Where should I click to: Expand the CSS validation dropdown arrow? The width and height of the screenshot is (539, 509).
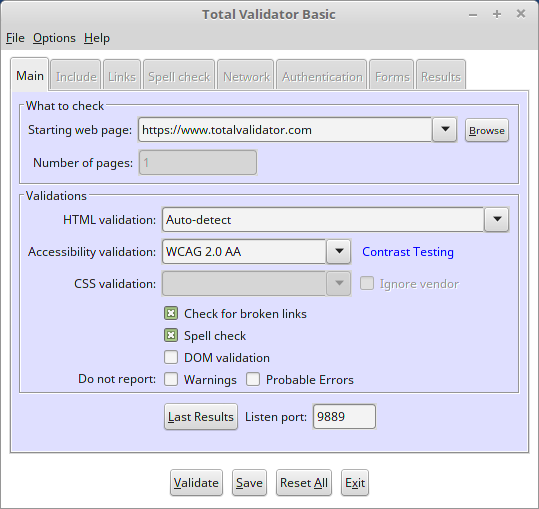[339, 284]
